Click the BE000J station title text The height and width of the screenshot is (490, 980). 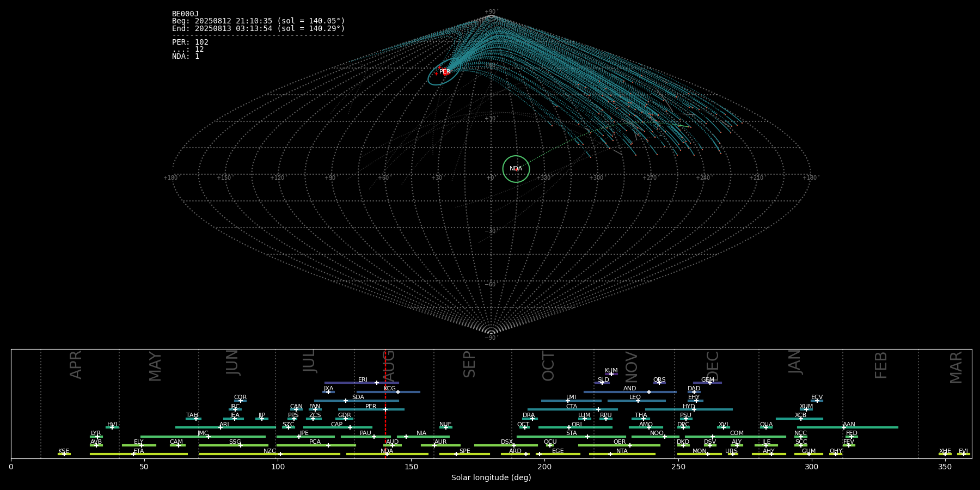click(x=185, y=14)
